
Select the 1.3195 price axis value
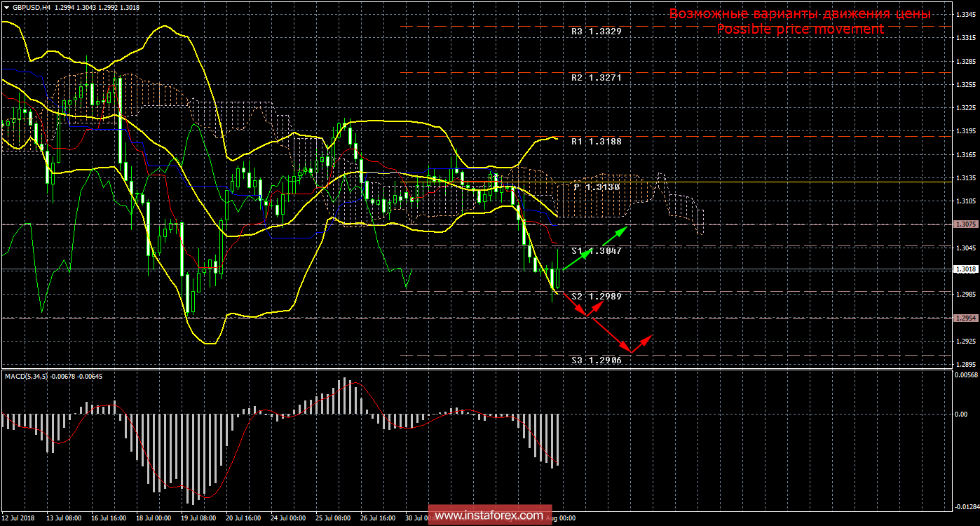[966, 131]
